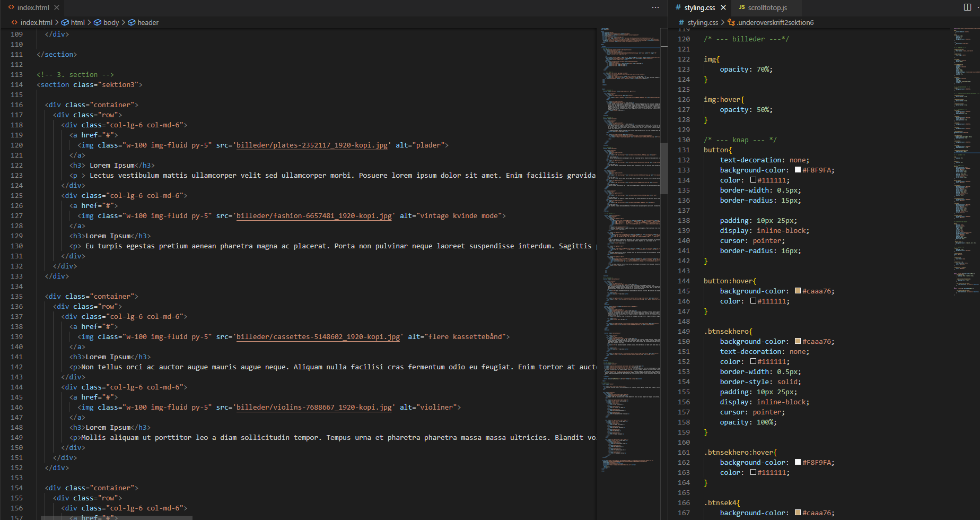This screenshot has width=980, height=520.
Task: Switch to the index.html tab
Action: 32,7
